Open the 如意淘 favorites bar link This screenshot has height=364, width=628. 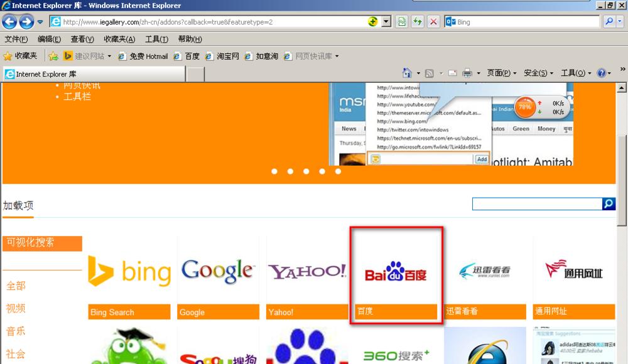[x=261, y=56]
